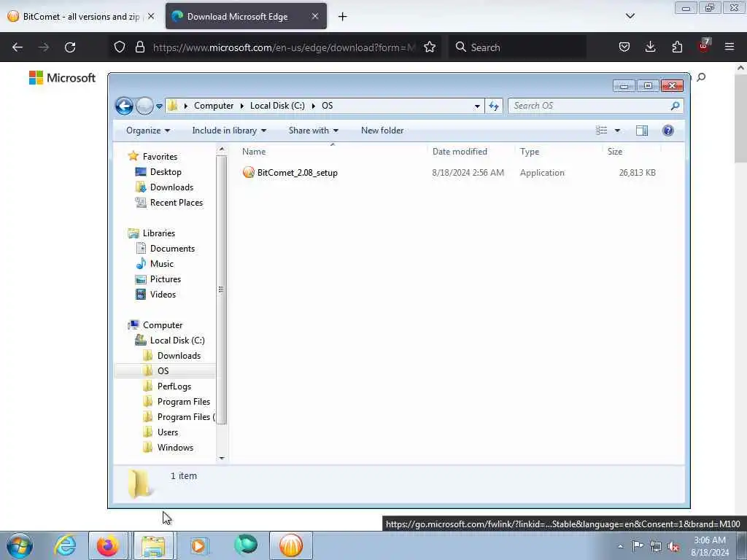Focus the Firefox URL address field

pos(284,47)
